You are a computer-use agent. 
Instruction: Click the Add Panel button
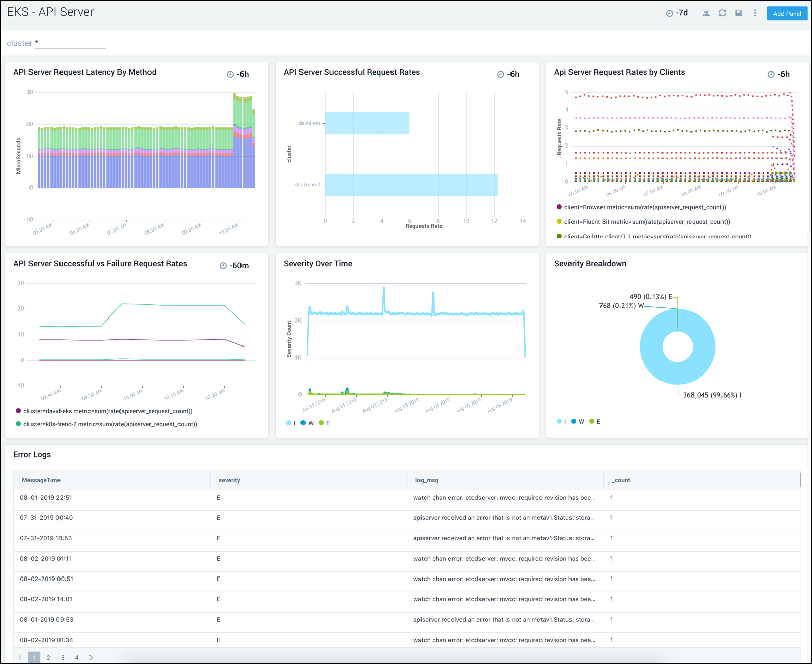[787, 14]
